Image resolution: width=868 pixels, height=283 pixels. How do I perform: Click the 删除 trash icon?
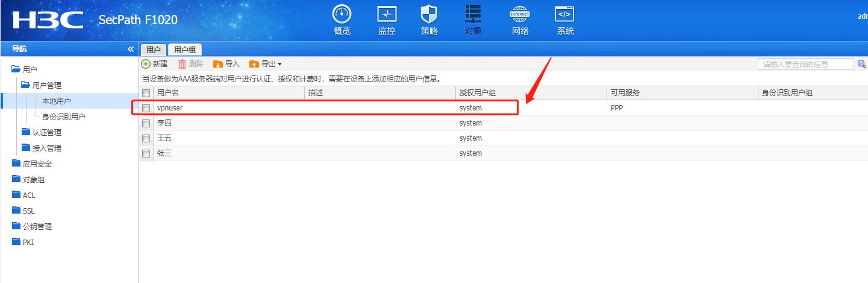click(182, 64)
